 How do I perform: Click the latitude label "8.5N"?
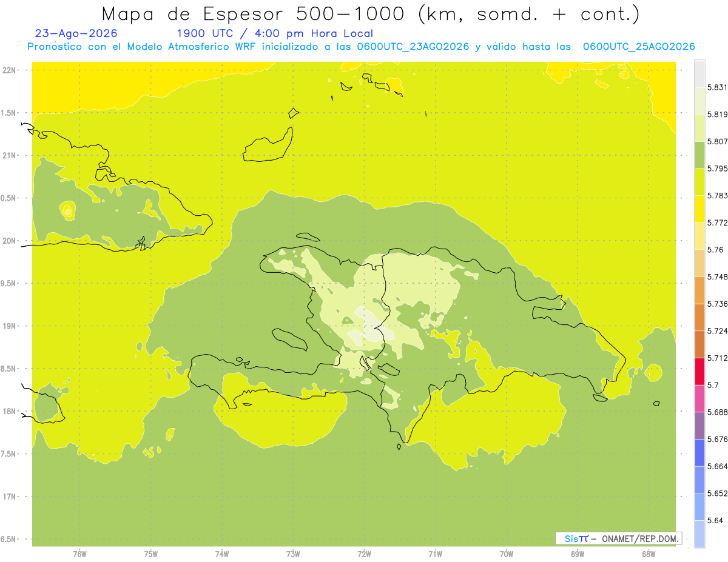9,369
